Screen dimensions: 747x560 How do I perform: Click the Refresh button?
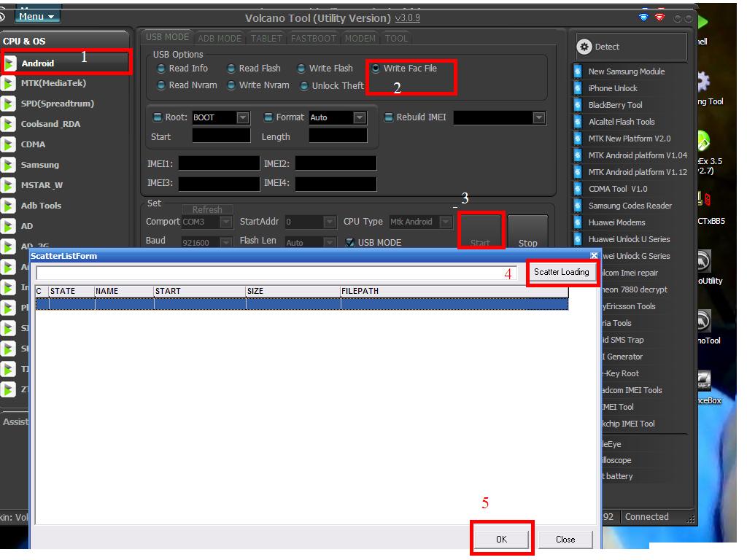[207, 209]
